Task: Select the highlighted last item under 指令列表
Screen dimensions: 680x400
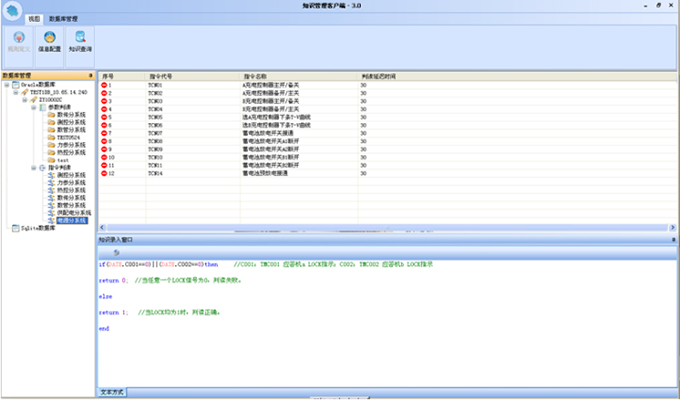Action: [x=72, y=220]
